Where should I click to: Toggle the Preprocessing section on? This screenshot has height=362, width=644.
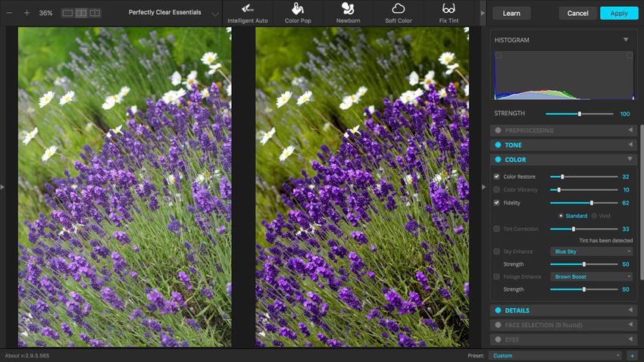tap(499, 130)
